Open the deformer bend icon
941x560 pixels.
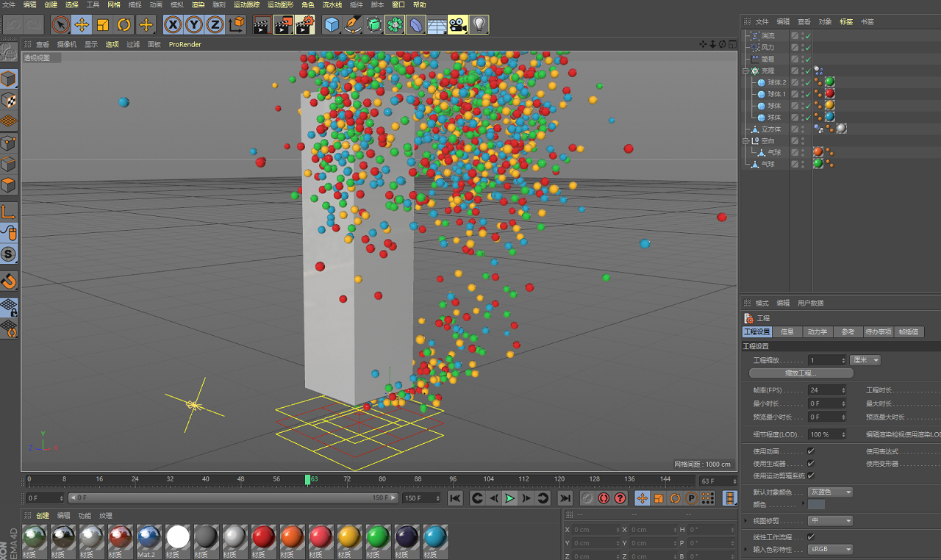416,25
